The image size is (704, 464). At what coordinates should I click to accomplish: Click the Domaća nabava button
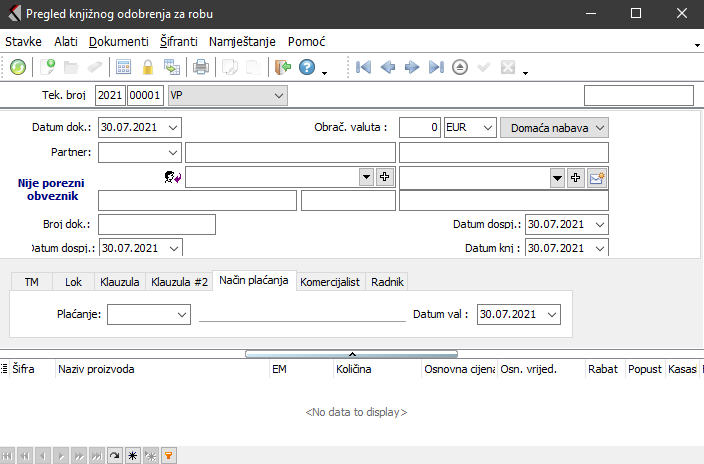554,127
